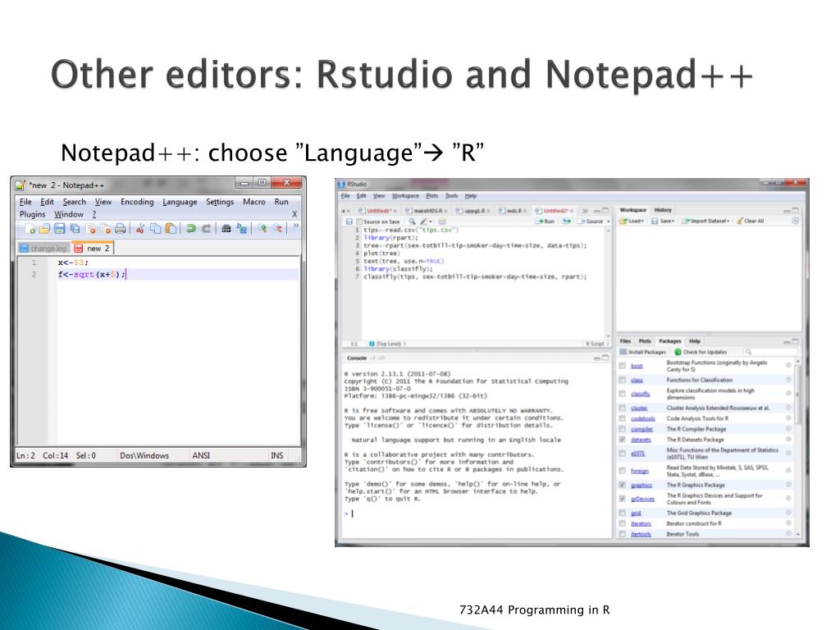Uncheck the graphics package checkbox
This screenshot has height=630, width=840.
click(x=623, y=486)
